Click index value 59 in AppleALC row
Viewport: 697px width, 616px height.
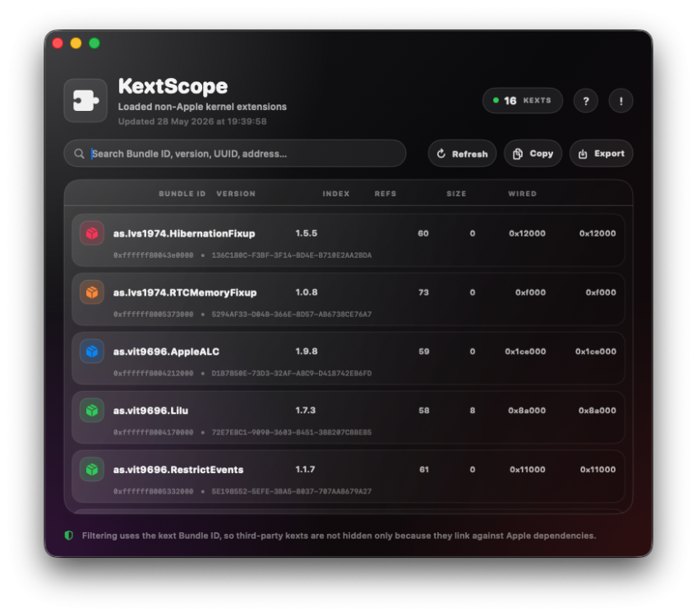coord(423,352)
